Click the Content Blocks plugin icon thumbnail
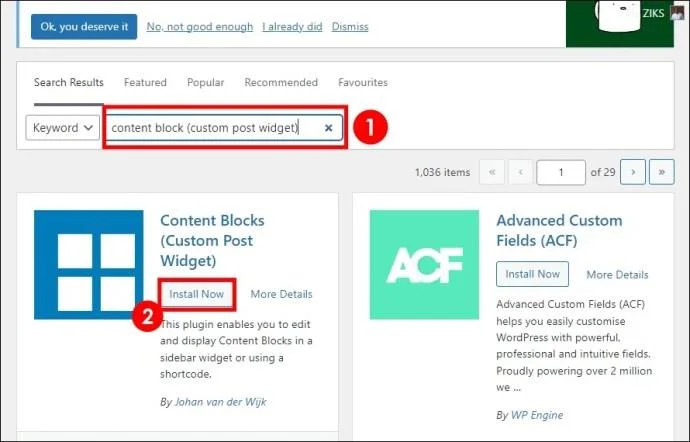690x442 pixels. click(89, 265)
